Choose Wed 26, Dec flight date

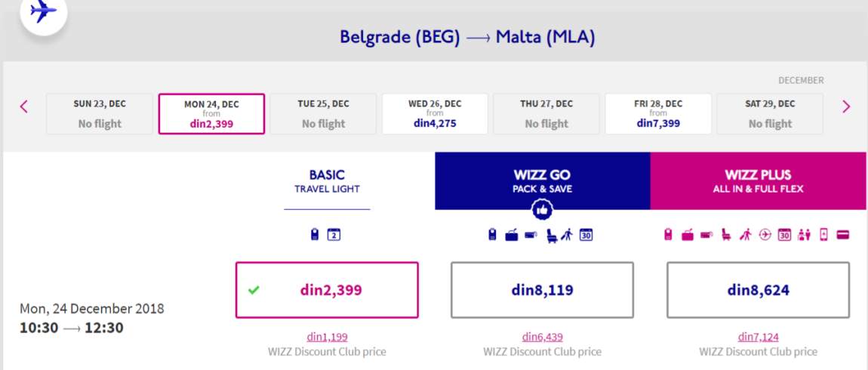(435, 113)
